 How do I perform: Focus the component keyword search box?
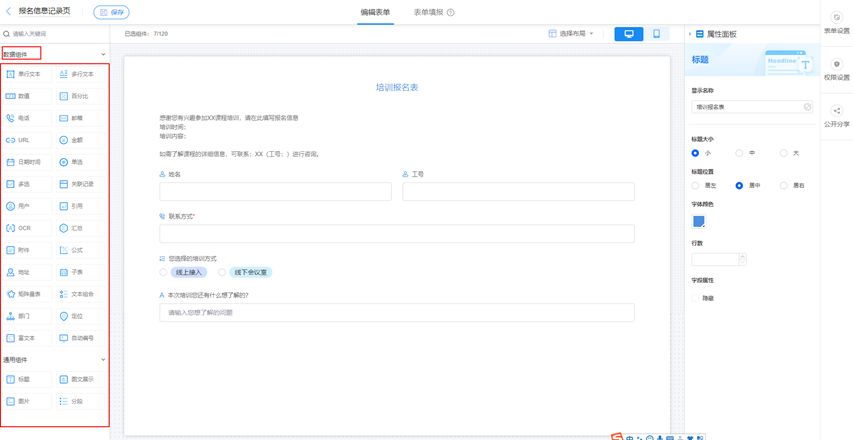click(x=54, y=34)
